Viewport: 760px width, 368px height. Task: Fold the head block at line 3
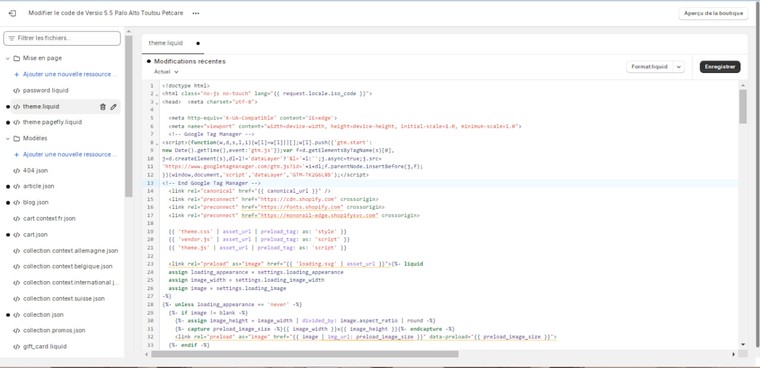(x=157, y=102)
